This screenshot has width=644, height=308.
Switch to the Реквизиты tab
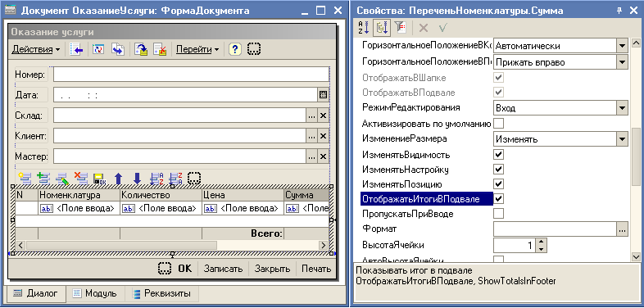pyautogui.click(x=162, y=293)
